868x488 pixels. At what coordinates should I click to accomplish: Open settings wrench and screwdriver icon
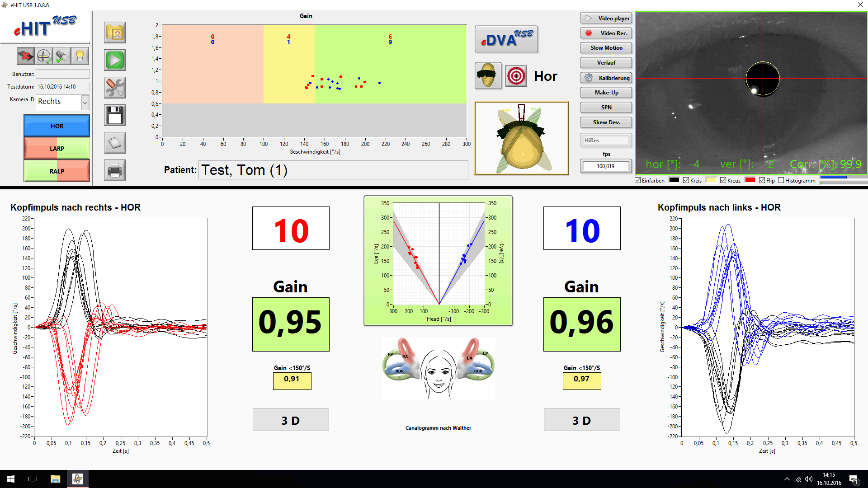[x=115, y=88]
